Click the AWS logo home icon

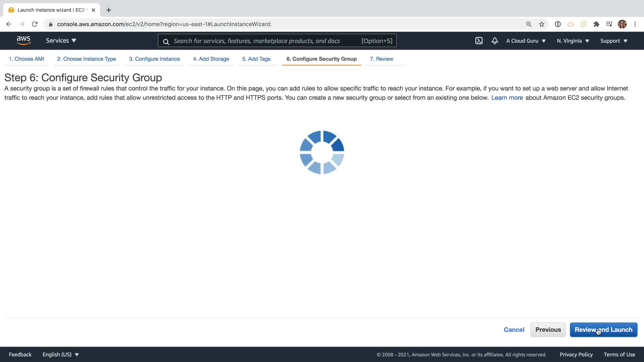coord(23,41)
